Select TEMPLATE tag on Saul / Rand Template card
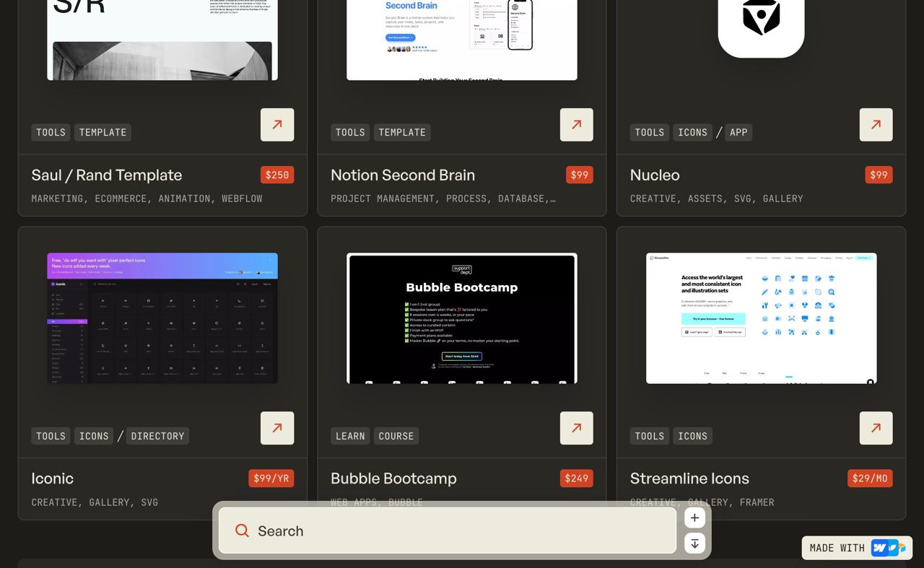 tap(103, 132)
